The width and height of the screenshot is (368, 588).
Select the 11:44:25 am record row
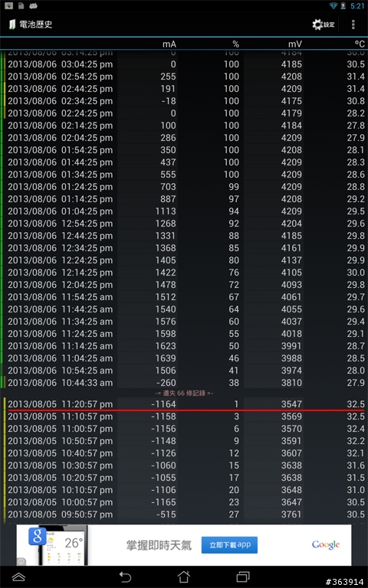coord(184,309)
